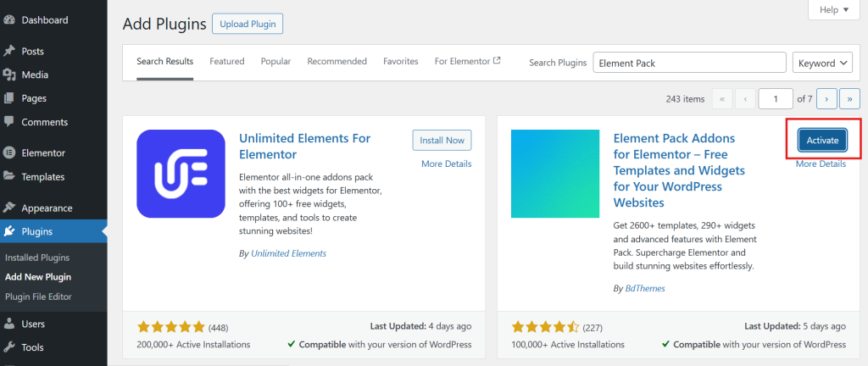Image resolution: width=868 pixels, height=366 pixels.
Task: Open the BdThemes author link
Action: tap(645, 288)
